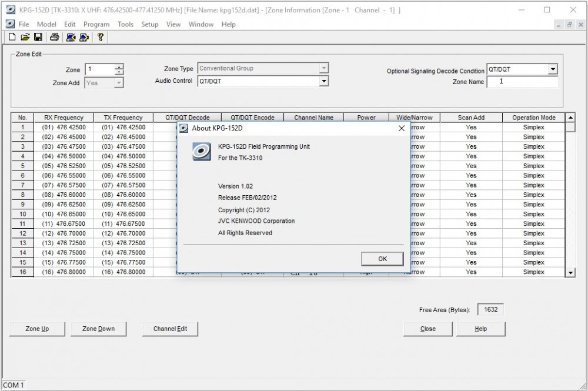Screen dimensions: 588x391
Task: Click OK in the About dialog
Action: tap(383, 259)
